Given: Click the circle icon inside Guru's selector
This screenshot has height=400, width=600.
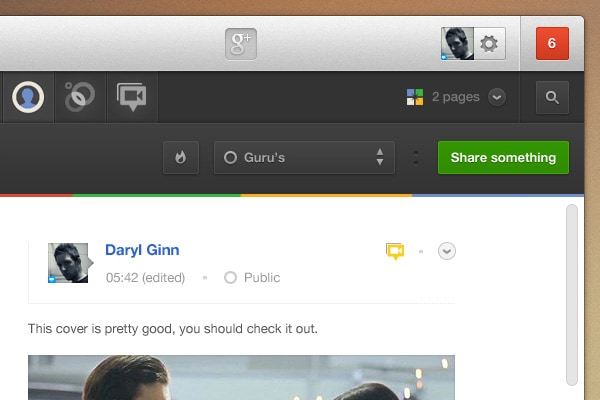Looking at the screenshot, I should click(230, 158).
